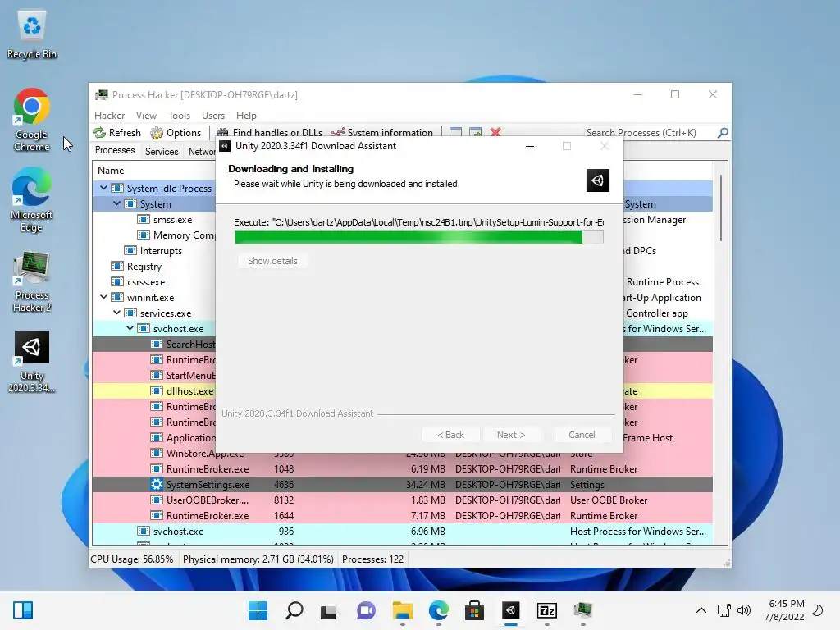Switch to the Services tab
Screen dimensions: 840x630
pos(162,152)
